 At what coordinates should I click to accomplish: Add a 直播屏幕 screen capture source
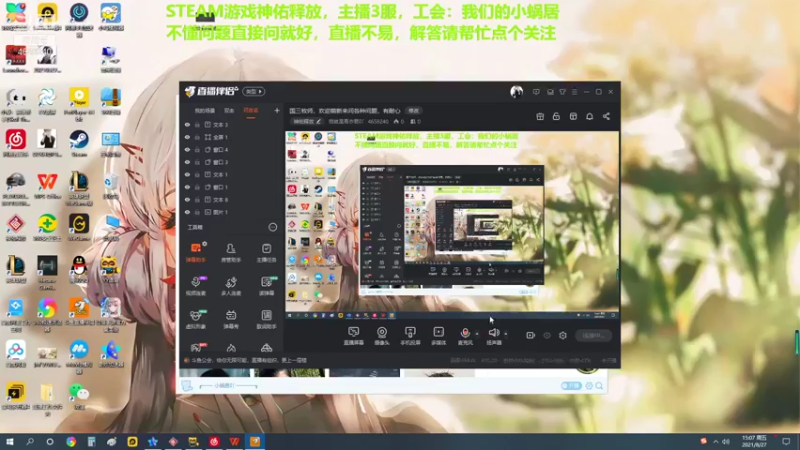(x=354, y=336)
